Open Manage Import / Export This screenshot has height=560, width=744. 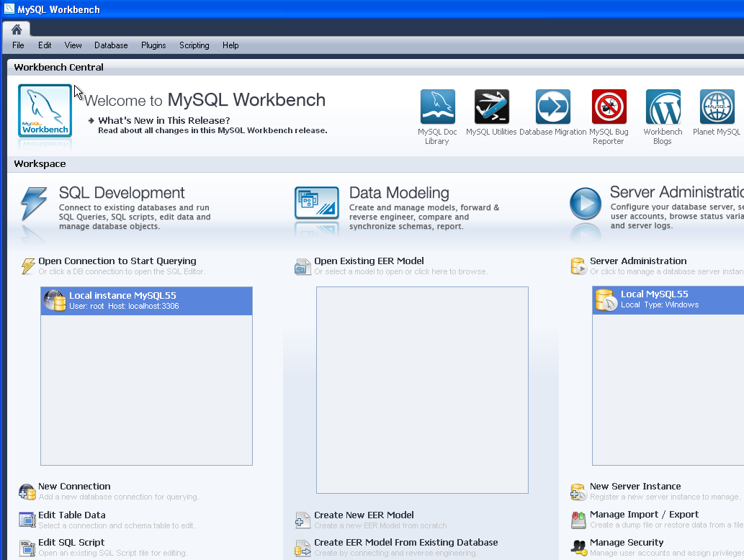644,515
